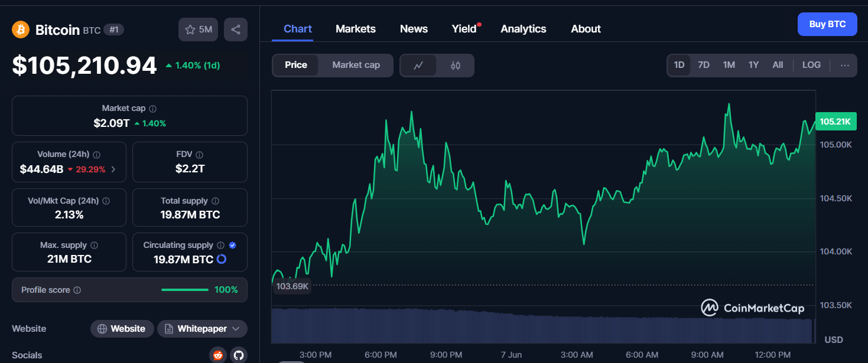This screenshot has width=868, height=363.
Task: Switch to candlestick chart icon
Action: (x=456, y=66)
